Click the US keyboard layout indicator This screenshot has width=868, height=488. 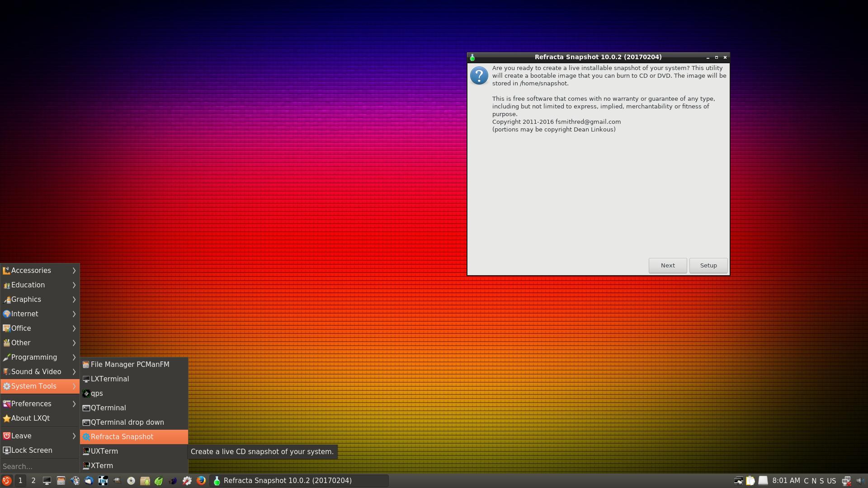831,481
